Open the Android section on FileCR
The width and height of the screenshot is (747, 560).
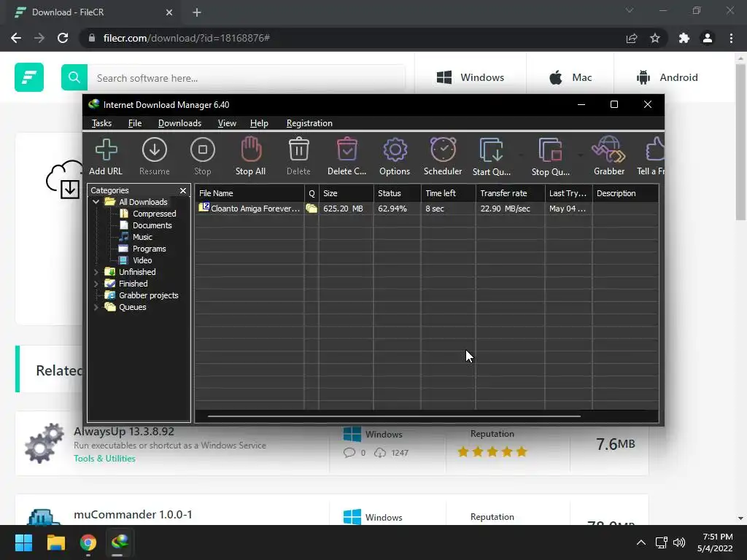[667, 77]
